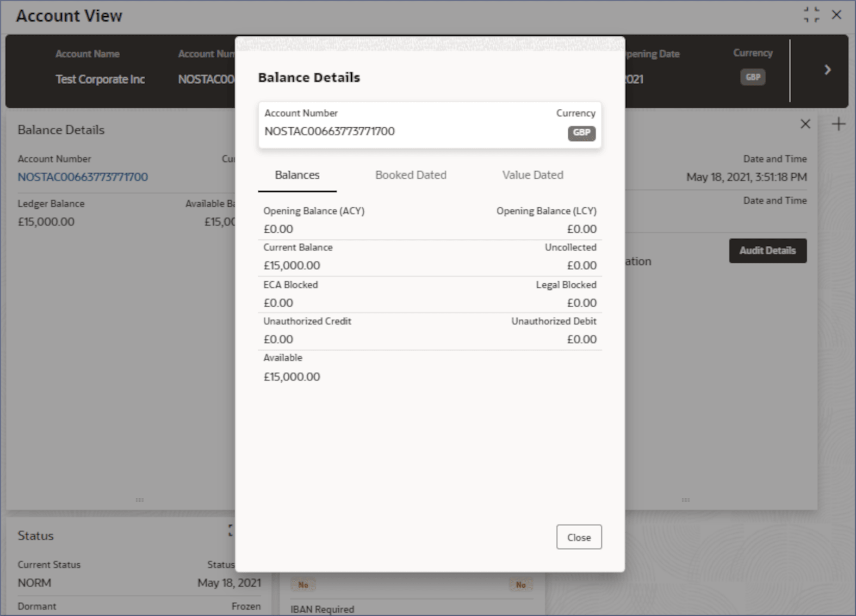
Task: Click the Available value £15,000.00 in dialog
Action: (x=292, y=377)
